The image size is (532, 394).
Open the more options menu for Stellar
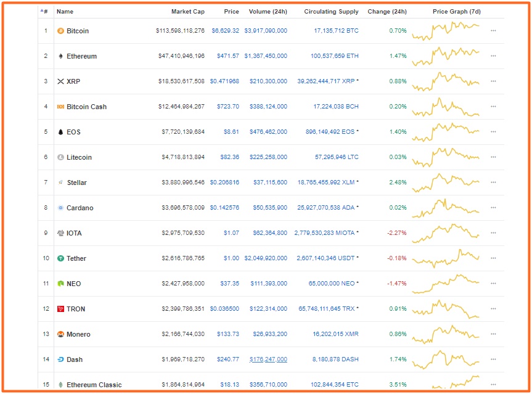tap(493, 183)
